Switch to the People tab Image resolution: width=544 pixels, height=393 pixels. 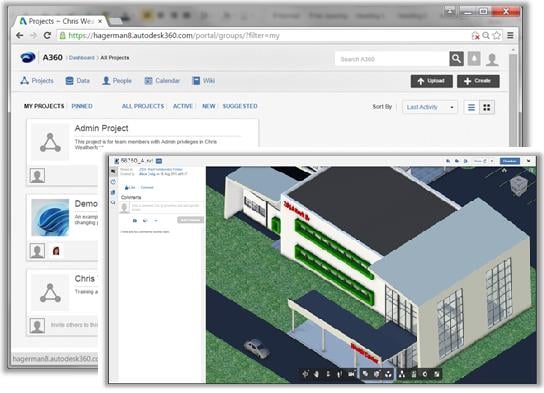pos(117,81)
